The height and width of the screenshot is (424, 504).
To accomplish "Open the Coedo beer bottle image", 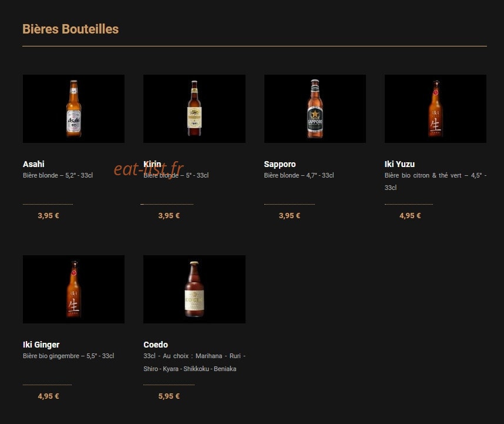I will 194,289.
